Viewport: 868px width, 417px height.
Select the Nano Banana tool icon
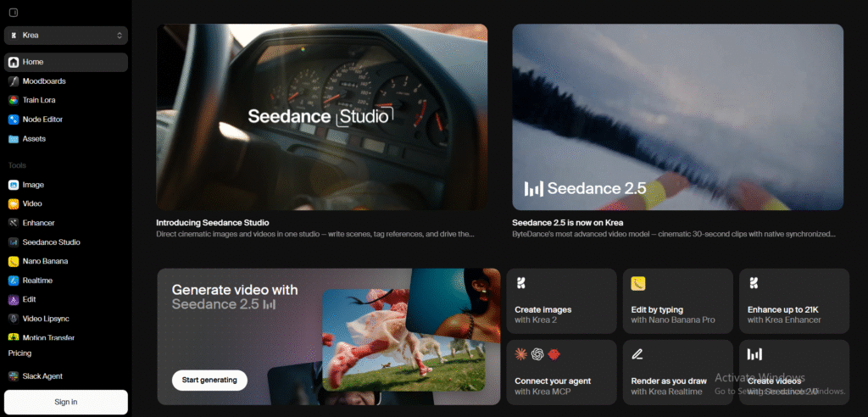14,261
